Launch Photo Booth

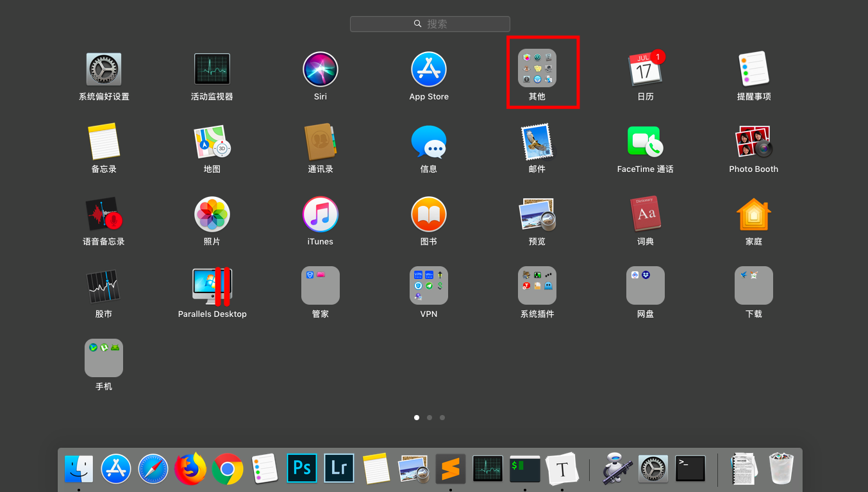click(753, 142)
